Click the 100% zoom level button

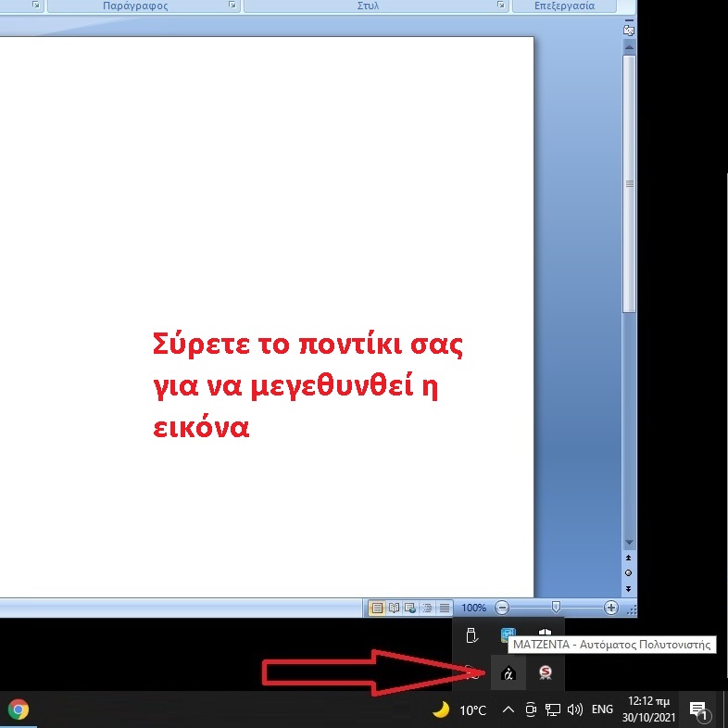coord(473,608)
